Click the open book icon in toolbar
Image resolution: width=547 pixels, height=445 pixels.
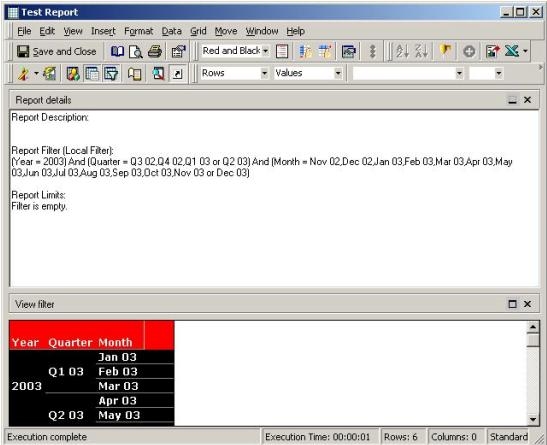click(117, 52)
